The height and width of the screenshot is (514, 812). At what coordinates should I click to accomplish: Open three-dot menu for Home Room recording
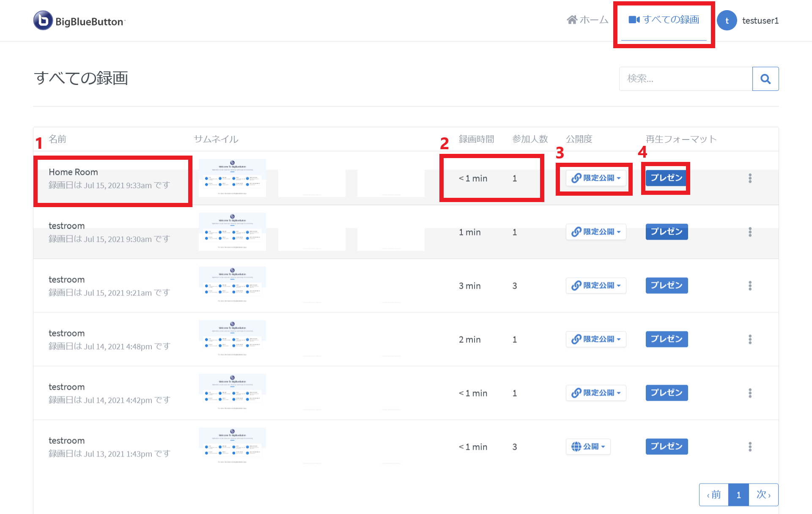coord(750,178)
